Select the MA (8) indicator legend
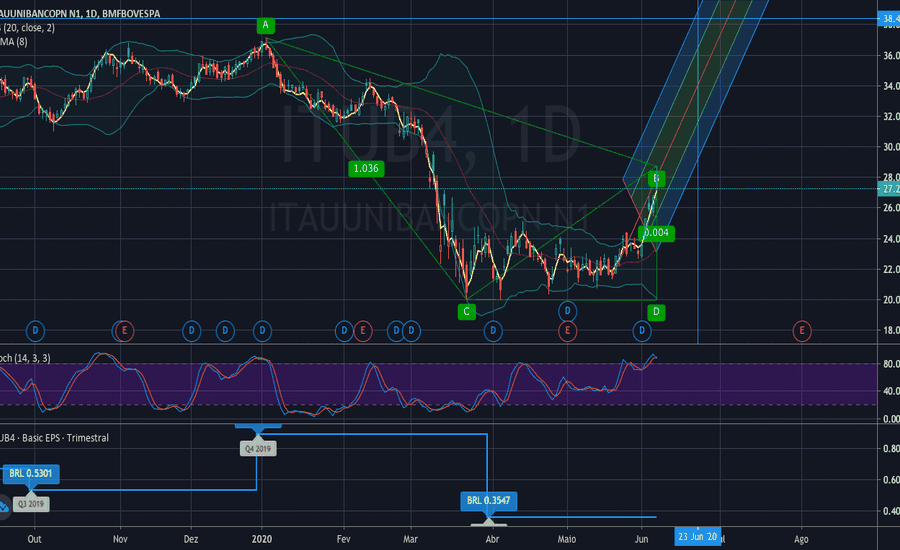 coord(14,42)
